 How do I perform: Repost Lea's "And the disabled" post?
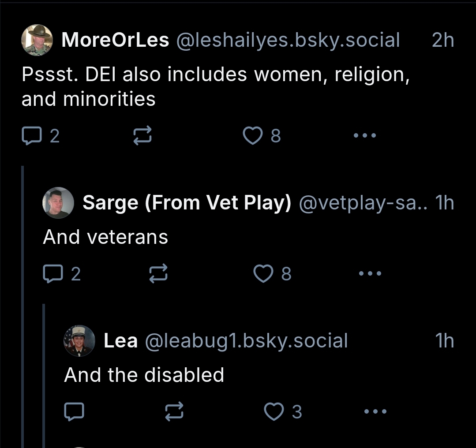click(174, 412)
